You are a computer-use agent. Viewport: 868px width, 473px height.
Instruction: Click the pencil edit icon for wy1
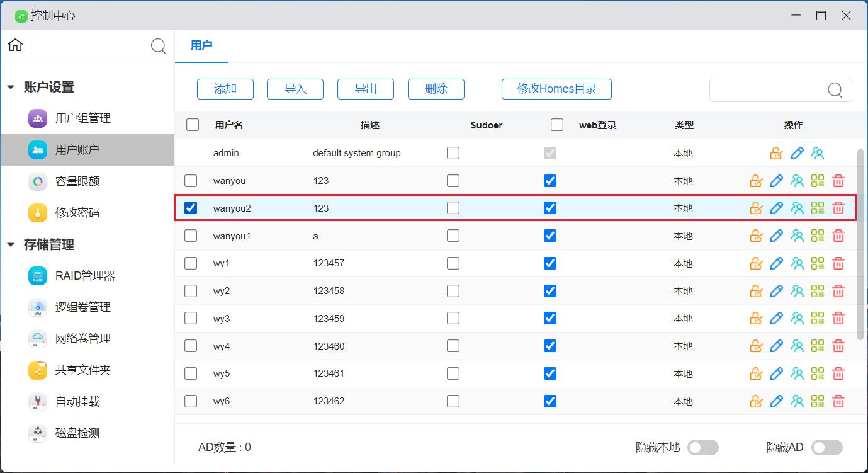click(x=777, y=263)
